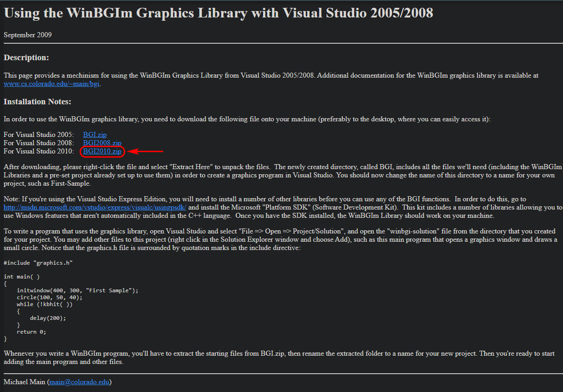
Task: Download BGI2008.zip file
Action: click(102, 143)
